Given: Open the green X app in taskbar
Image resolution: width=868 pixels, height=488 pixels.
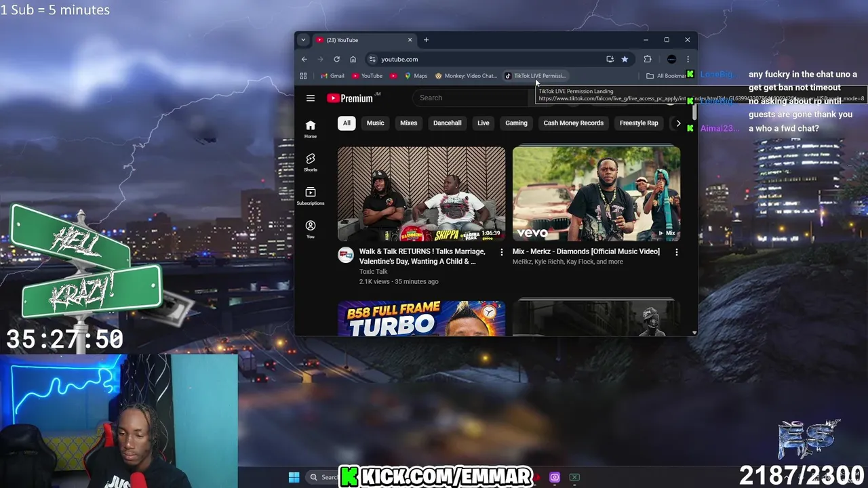Looking at the screenshot, I should (574, 477).
